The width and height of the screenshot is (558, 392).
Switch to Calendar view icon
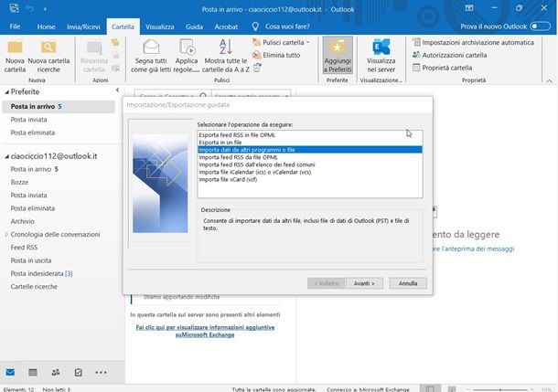(33, 372)
